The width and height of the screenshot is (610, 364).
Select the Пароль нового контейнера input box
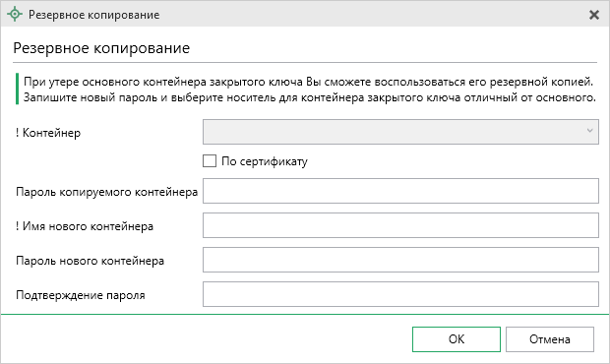[x=400, y=260]
